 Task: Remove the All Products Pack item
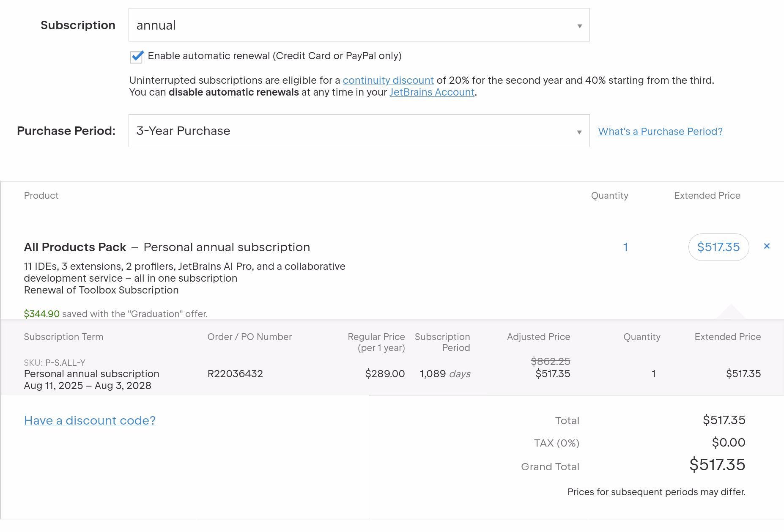pos(767,246)
